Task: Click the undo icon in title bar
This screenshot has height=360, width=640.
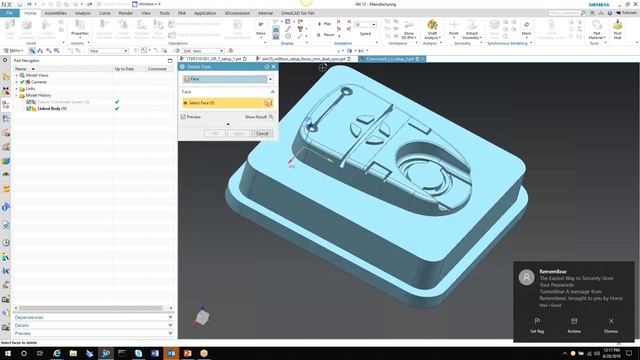Action: tap(29, 4)
